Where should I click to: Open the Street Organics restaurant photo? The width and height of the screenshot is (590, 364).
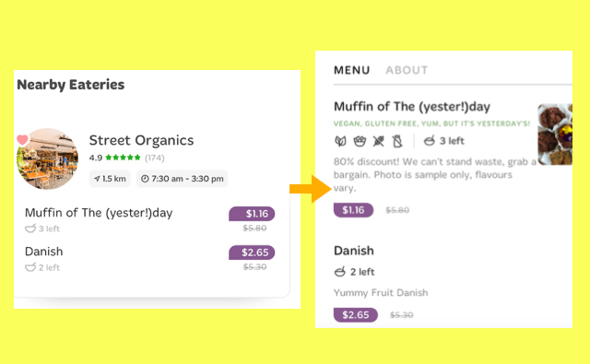[47, 159]
